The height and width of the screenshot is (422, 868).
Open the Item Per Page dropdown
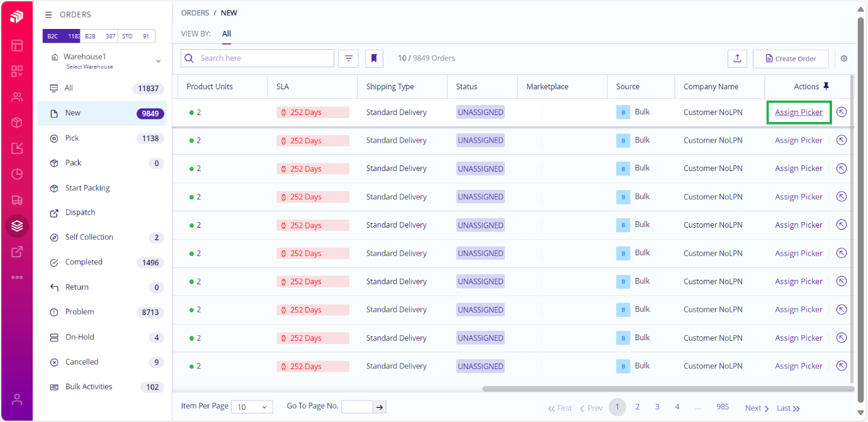point(252,407)
